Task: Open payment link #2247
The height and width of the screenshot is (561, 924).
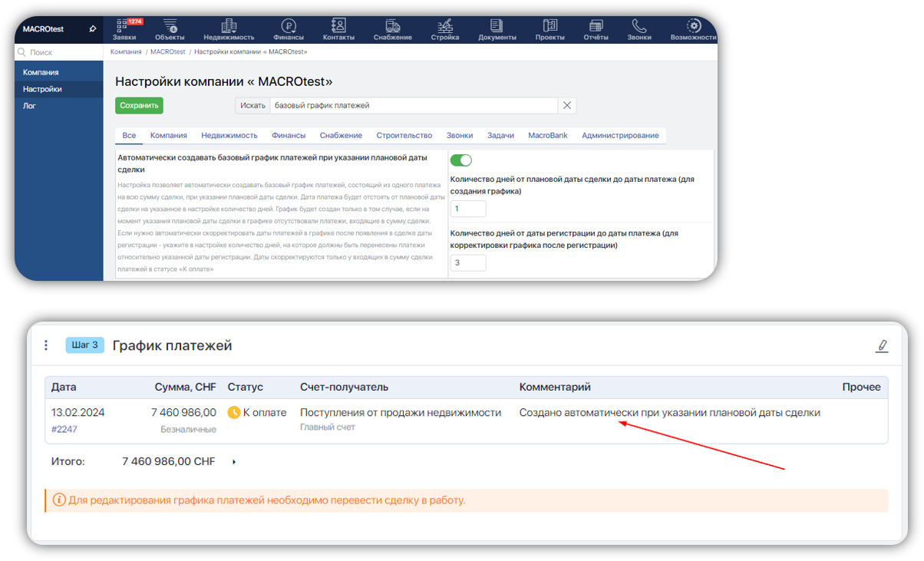Action: (x=64, y=430)
